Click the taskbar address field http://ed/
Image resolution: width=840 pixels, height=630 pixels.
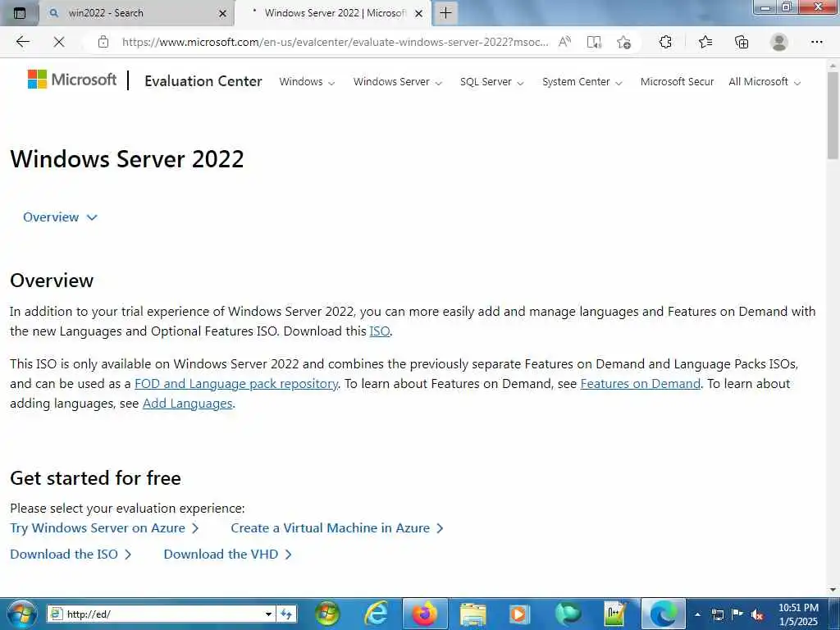tap(161, 614)
